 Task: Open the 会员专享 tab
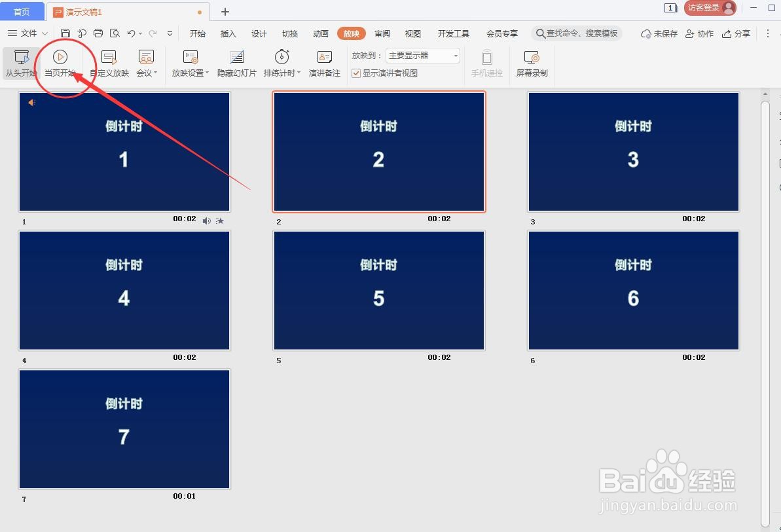502,33
